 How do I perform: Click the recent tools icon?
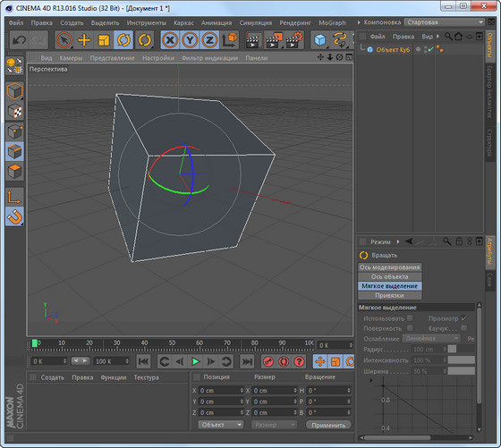coord(144,40)
